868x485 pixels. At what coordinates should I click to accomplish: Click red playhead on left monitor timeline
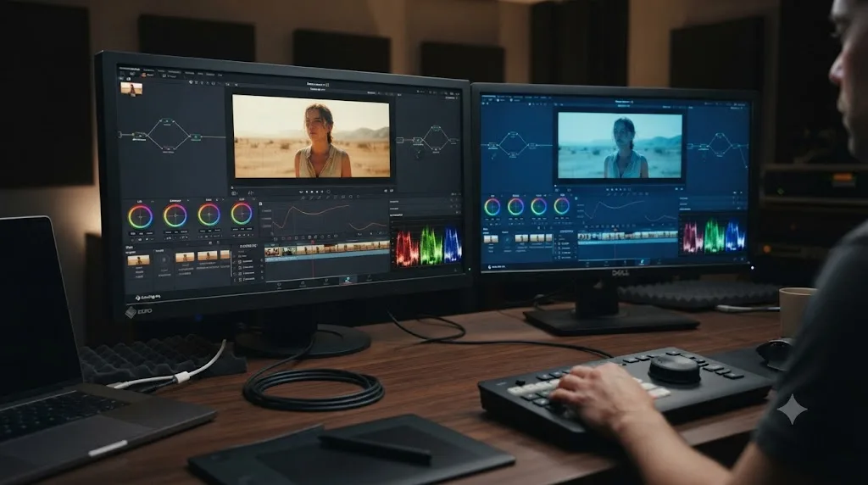click(x=314, y=258)
